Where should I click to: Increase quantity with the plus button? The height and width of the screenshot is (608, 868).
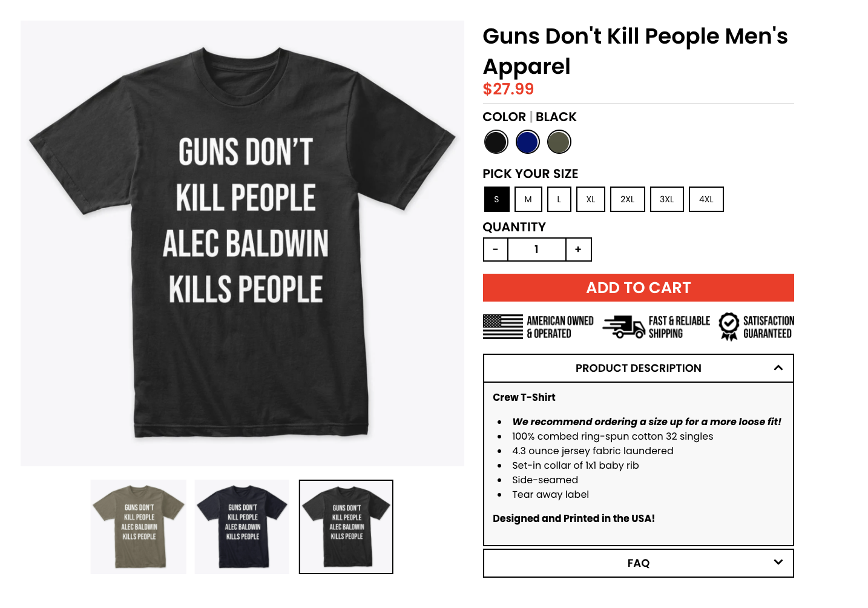[x=578, y=249]
